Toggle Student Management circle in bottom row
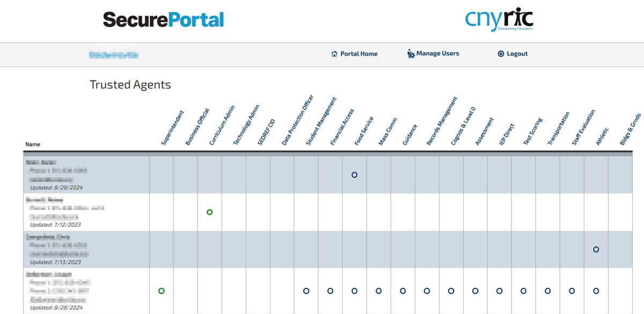The height and width of the screenshot is (314, 644). (x=306, y=291)
